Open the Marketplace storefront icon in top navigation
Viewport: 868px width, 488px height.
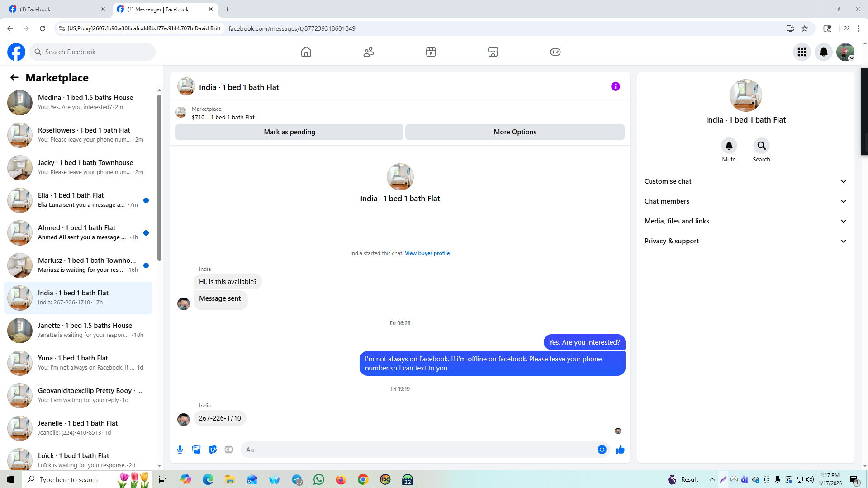pyautogui.click(x=493, y=52)
